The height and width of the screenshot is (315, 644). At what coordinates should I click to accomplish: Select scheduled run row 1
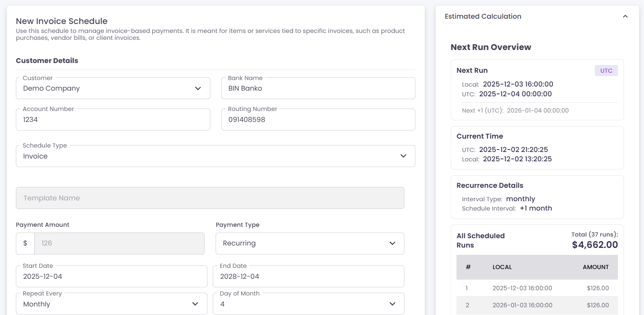(537, 288)
